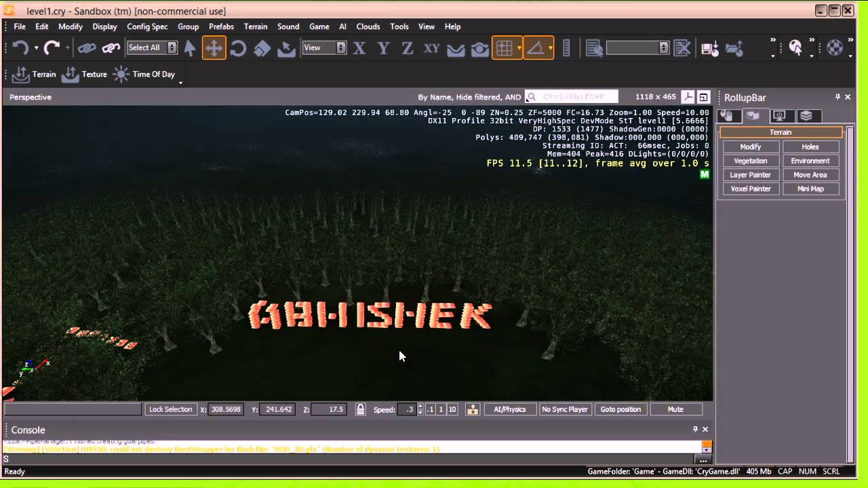Activate the Select terrain tool
868x488 pixels.
click(x=286, y=47)
